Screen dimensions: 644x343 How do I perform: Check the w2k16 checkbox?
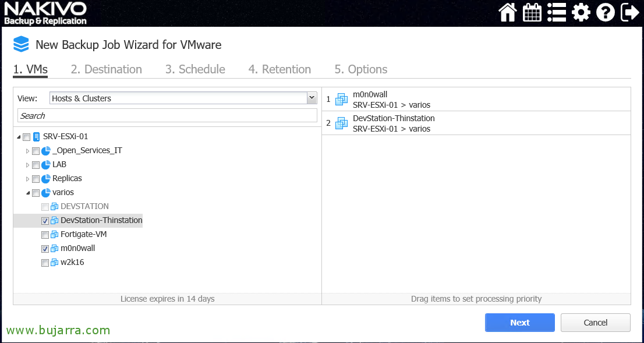tap(45, 263)
